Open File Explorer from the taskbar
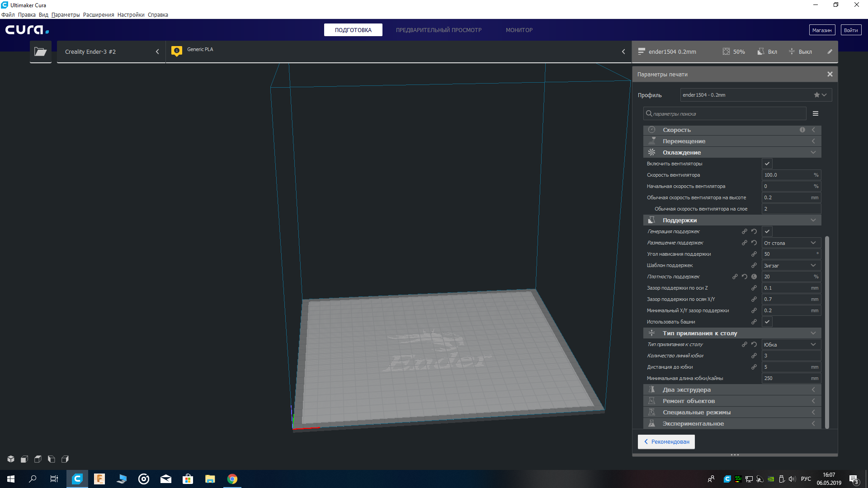 [210, 479]
